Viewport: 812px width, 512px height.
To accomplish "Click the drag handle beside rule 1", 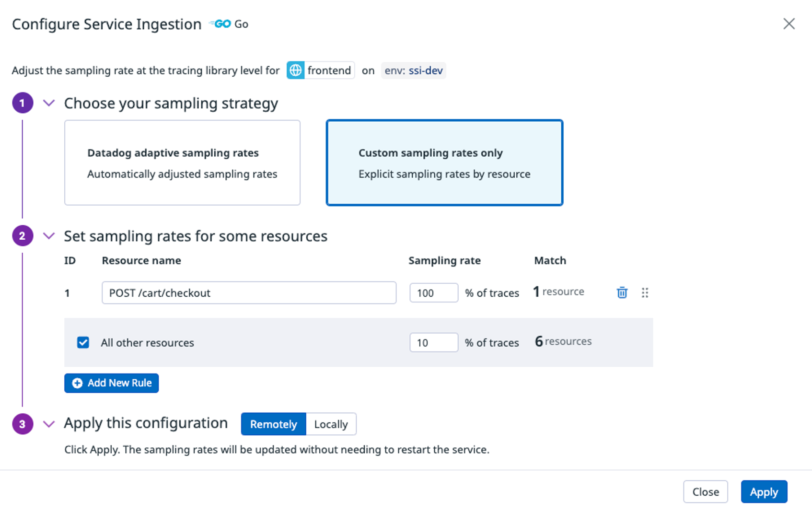I will coord(645,292).
